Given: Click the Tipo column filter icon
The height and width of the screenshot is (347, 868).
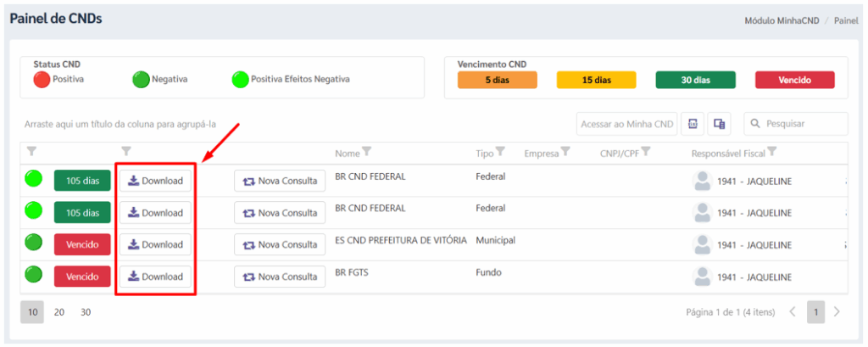Looking at the screenshot, I should (x=501, y=153).
